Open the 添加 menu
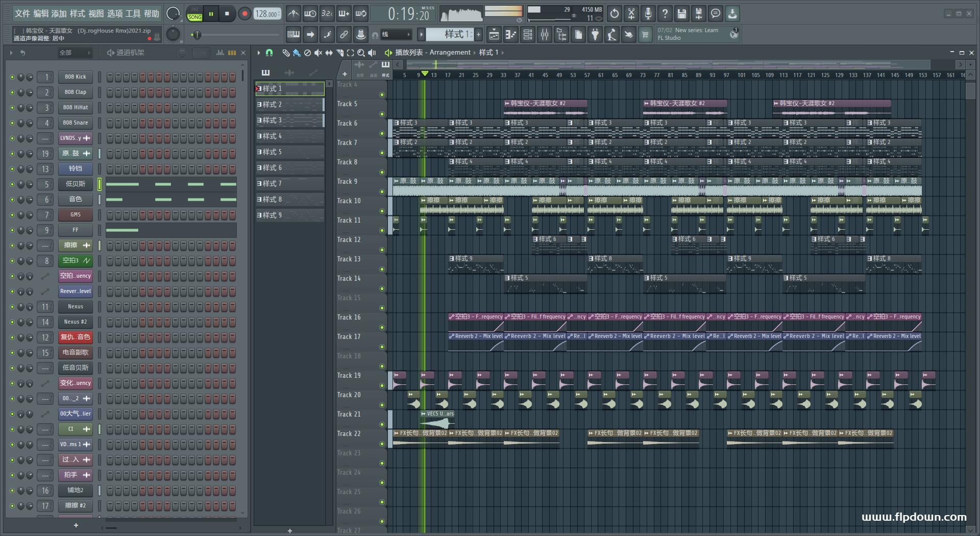The height and width of the screenshot is (536, 980). coord(59,13)
